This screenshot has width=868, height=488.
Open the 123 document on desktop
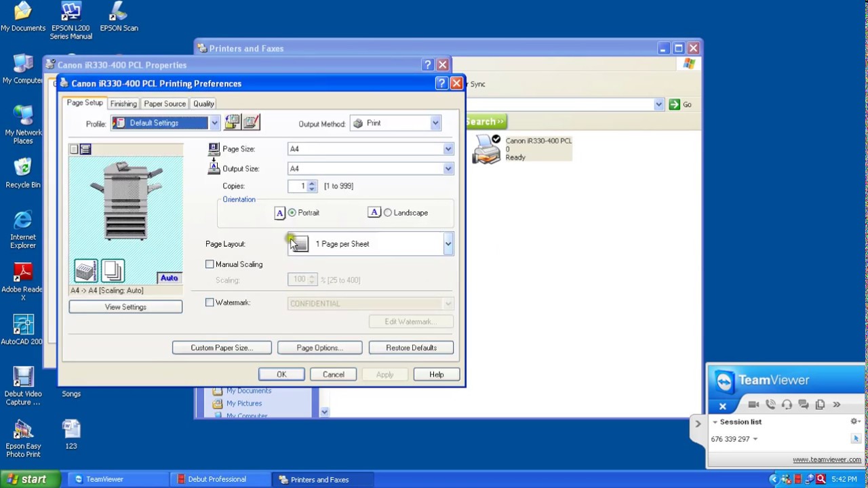coord(71,434)
